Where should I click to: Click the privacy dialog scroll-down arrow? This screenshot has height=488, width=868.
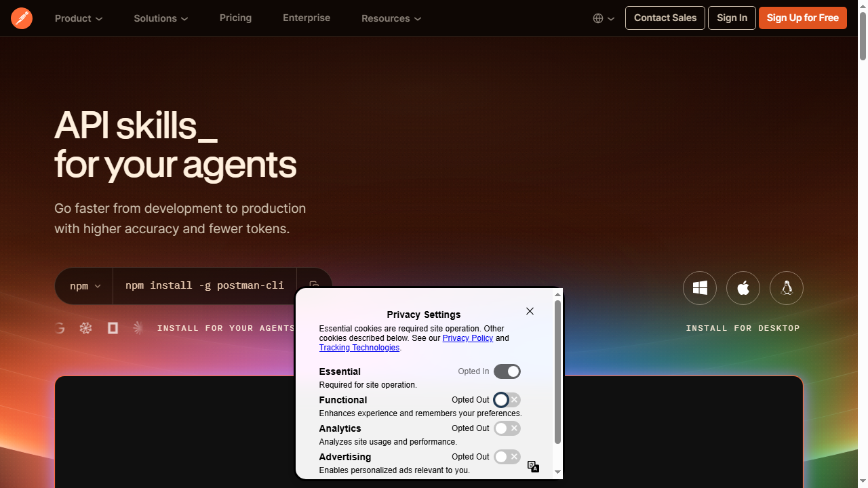[x=558, y=472]
